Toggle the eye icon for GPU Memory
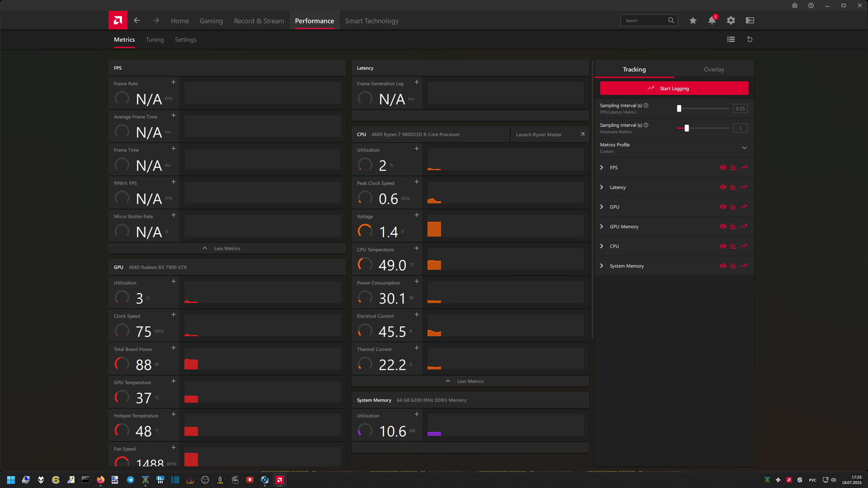This screenshot has width=868, height=488. (723, 226)
